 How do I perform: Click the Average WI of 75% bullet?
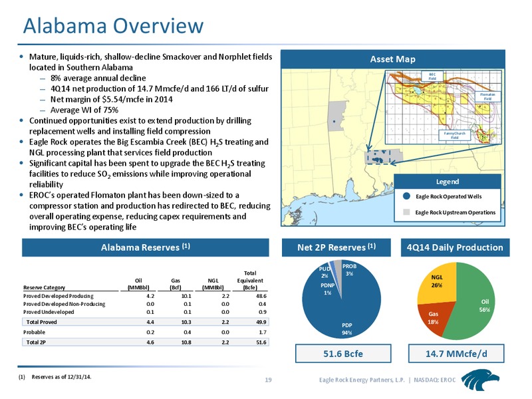tap(84, 110)
